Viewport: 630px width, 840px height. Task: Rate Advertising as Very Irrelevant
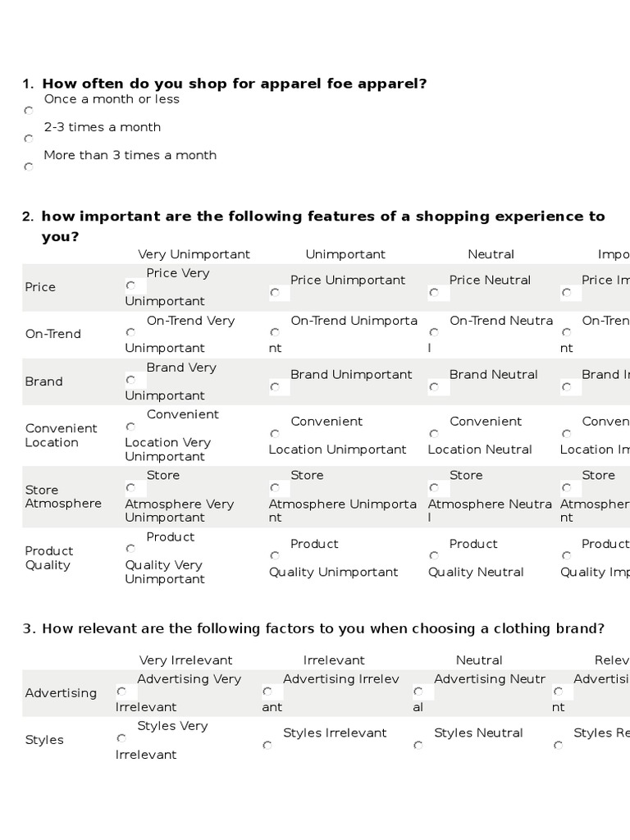[x=121, y=692]
